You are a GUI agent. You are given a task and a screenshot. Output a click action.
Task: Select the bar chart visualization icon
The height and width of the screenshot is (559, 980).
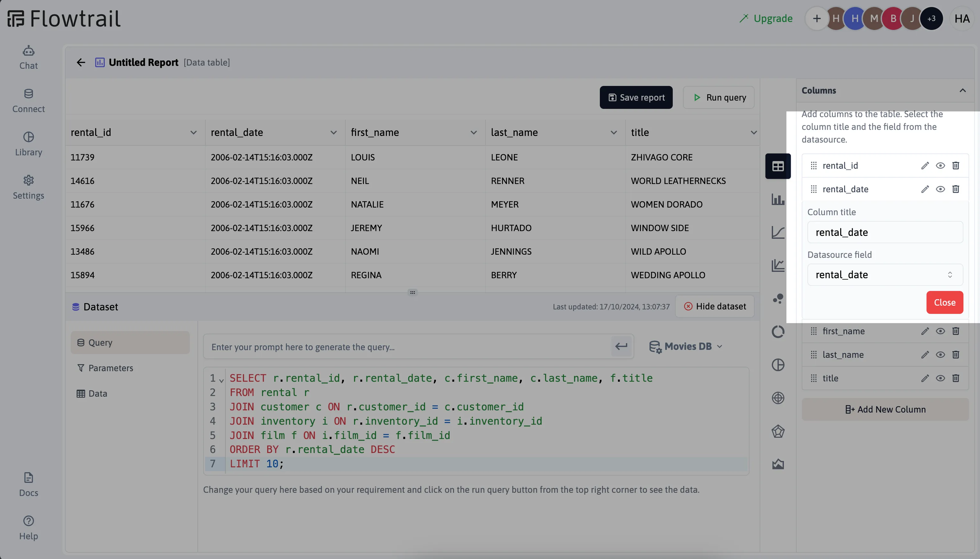coord(778,199)
